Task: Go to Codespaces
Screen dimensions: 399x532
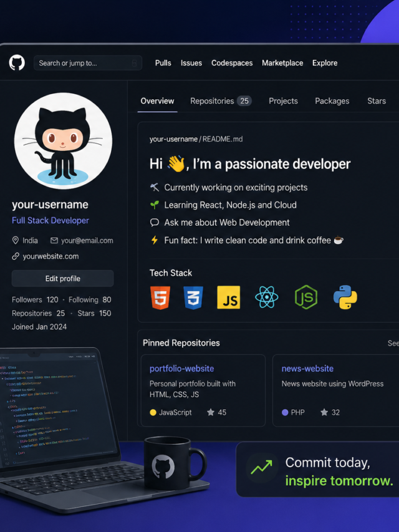Action: pos(232,63)
